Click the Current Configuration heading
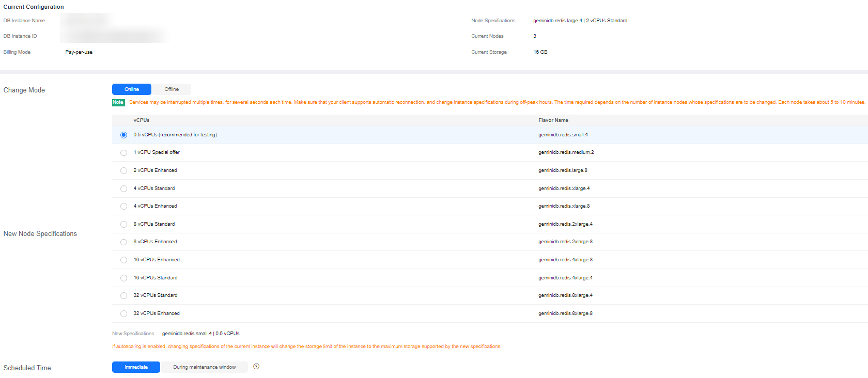Screen dimensions: 868x378 [x=34, y=7]
